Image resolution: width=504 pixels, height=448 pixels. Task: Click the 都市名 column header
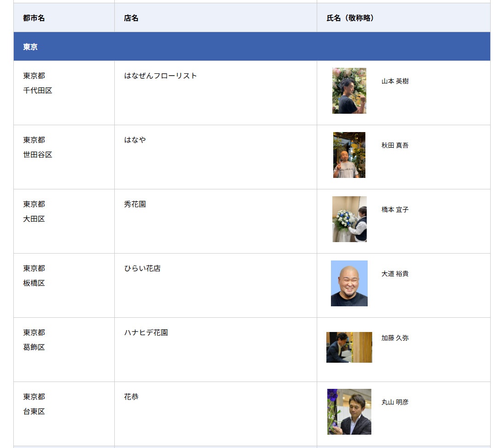[x=34, y=18]
